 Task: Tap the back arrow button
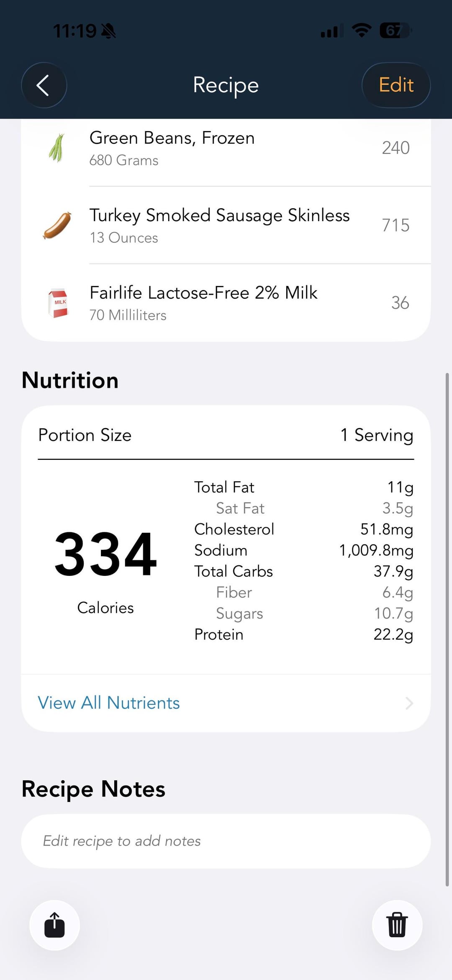click(44, 85)
